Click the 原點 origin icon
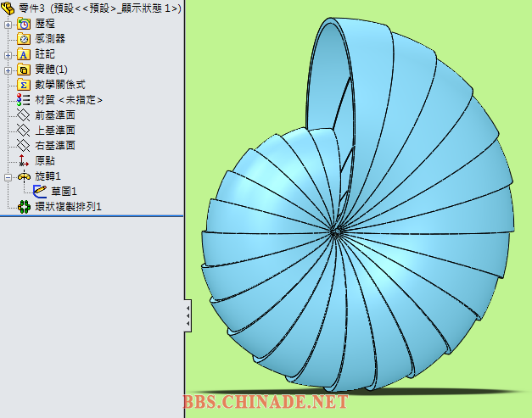The width and height of the screenshot is (532, 418). click(x=24, y=161)
